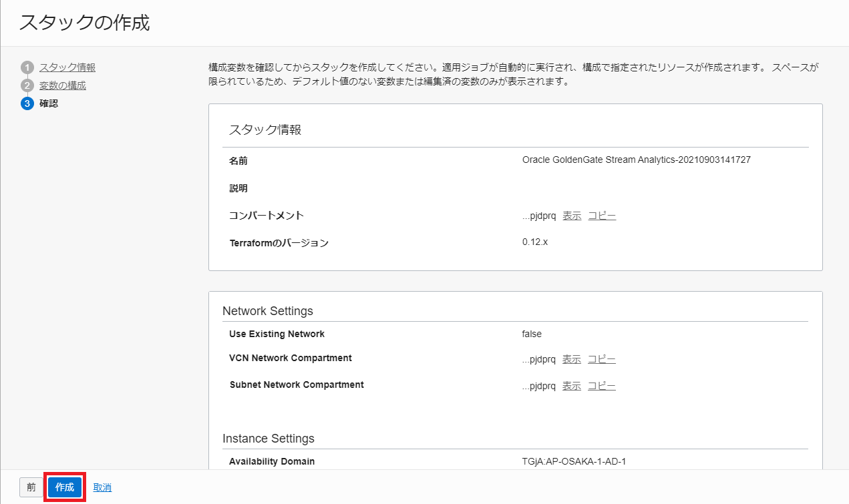Show the Subnet Network Compartment ID
Image resolution: width=849 pixels, height=504 pixels.
572,386
